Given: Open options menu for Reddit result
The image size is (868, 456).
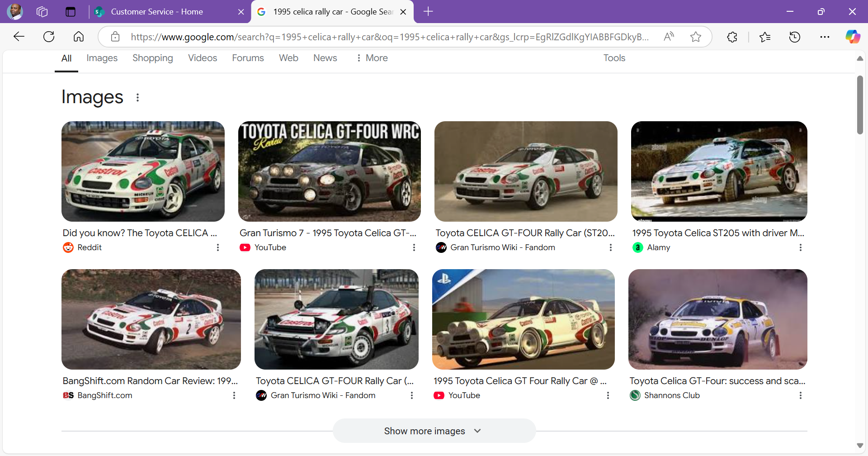Looking at the screenshot, I should (x=218, y=247).
